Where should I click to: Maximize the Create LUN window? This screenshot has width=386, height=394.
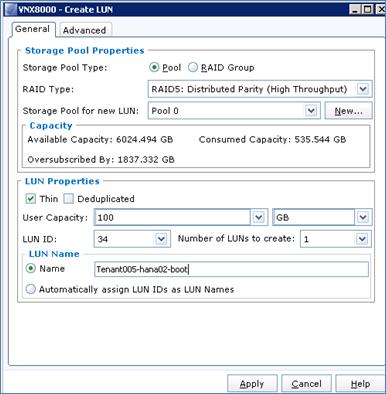pos(368,9)
